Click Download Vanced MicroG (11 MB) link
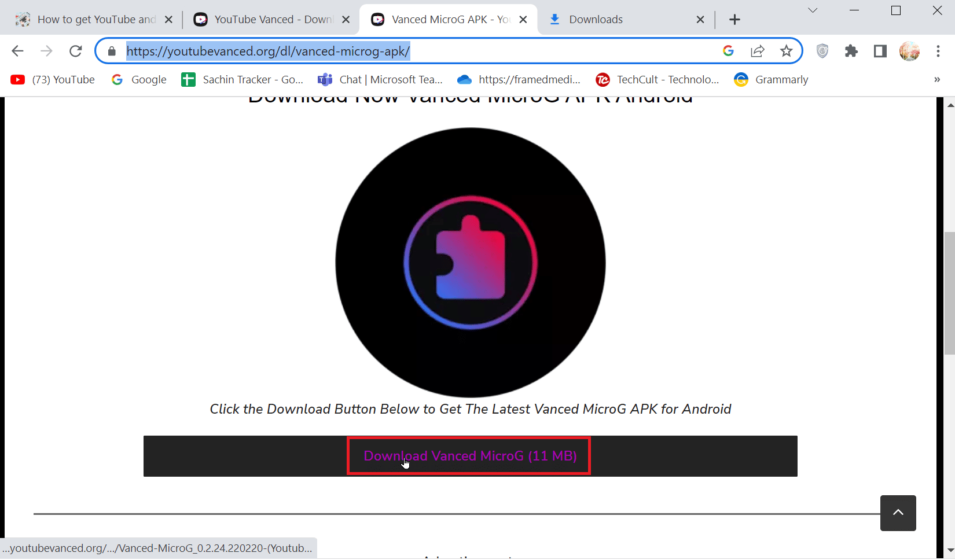The image size is (955, 560). [470, 456]
